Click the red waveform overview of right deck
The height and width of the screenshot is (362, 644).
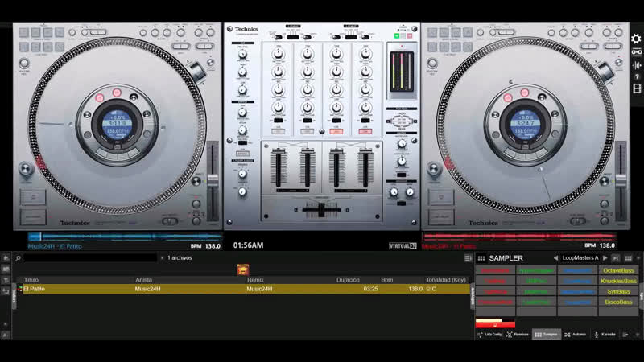[x=519, y=237]
